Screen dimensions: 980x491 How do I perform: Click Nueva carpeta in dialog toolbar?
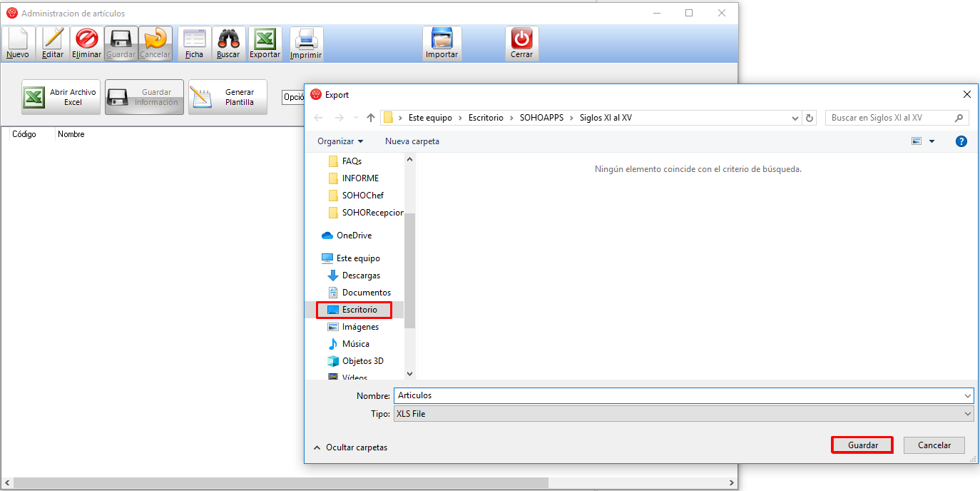pos(412,141)
